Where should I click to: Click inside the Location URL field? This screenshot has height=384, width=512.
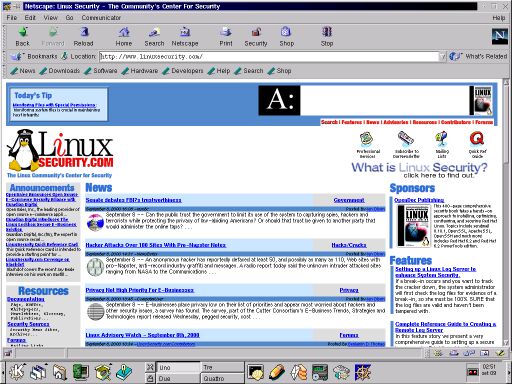coord(269,57)
